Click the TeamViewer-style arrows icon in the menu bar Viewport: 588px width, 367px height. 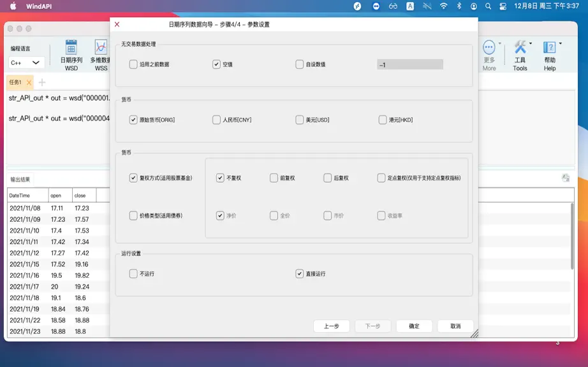point(376,6)
